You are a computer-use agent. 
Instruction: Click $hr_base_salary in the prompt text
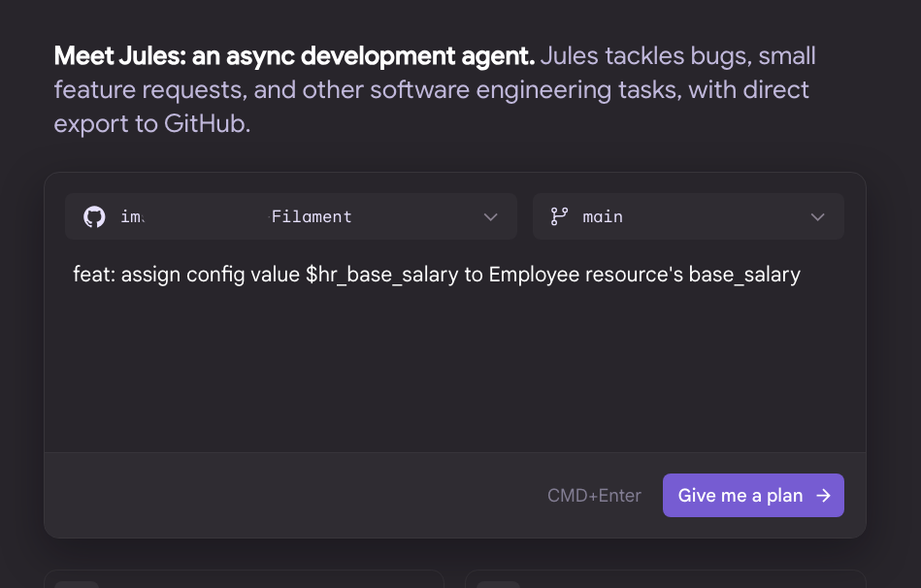coord(381,275)
